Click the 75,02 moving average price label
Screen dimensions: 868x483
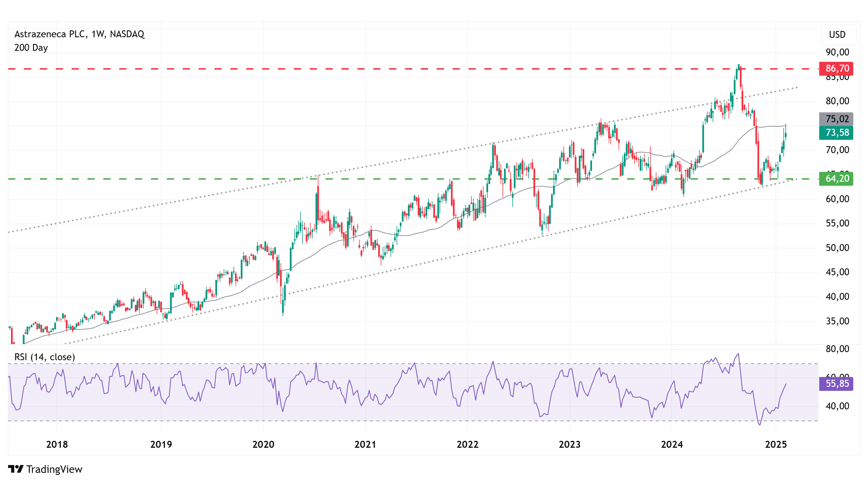(836, 119)
